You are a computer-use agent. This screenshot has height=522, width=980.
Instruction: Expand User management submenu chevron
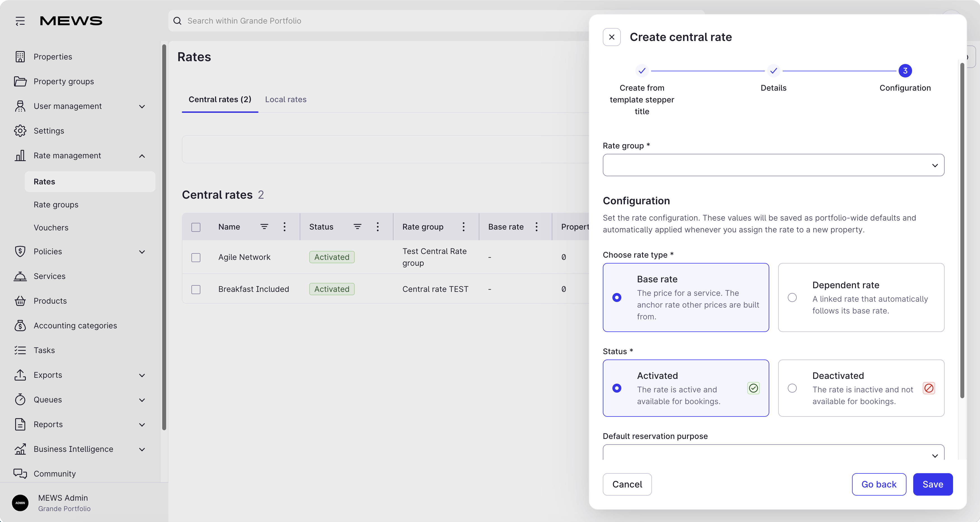tap(142, 107)
